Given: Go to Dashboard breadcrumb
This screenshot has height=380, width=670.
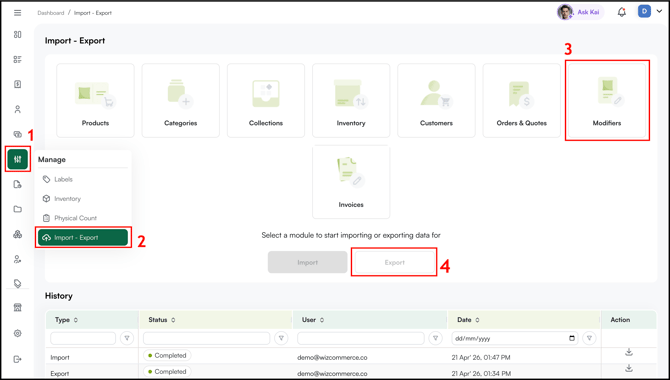Looking at the screenshot, I should point(50,13).
